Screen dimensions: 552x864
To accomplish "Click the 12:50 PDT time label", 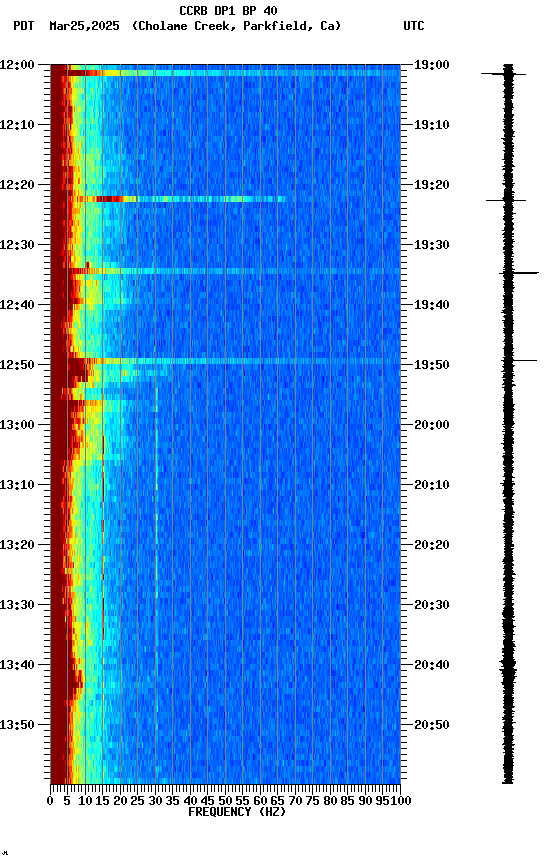I will click(x=17, y=365).
